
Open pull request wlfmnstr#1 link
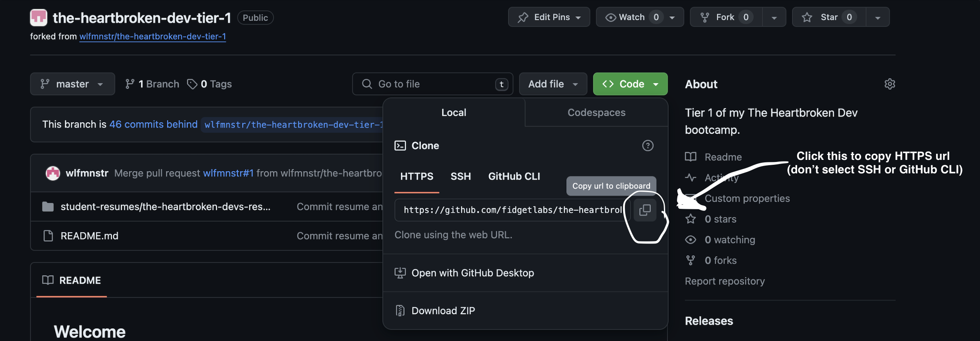click(x=228, y=173)
